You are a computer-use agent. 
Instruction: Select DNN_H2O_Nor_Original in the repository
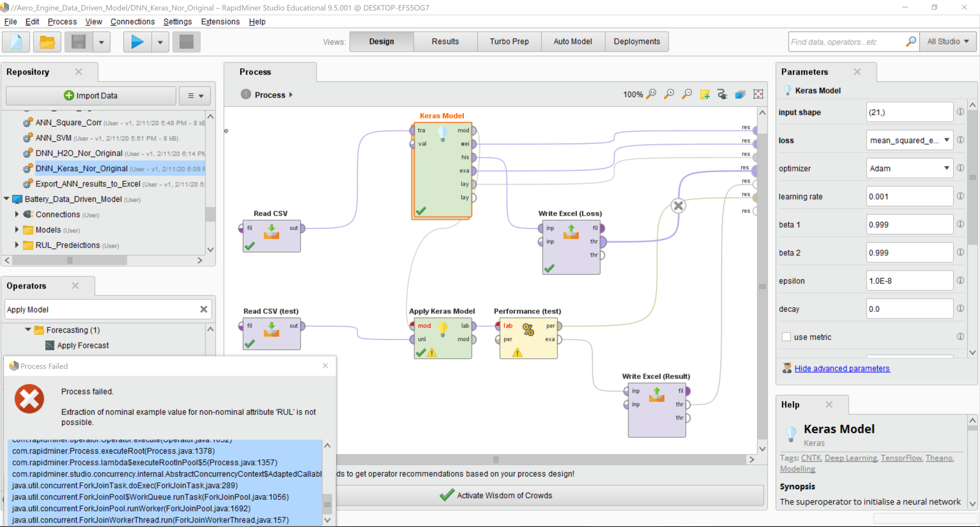[79, 154]
